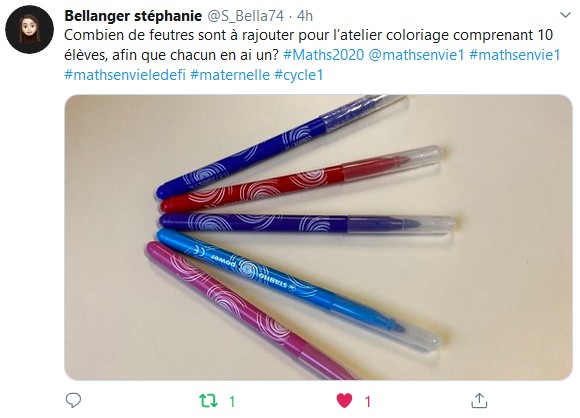Select the #maternelle hashtag

pos(230,75)
